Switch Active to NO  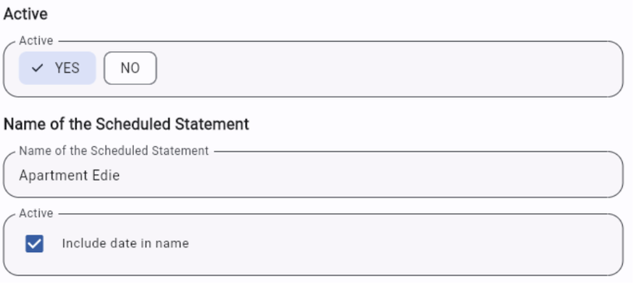coord(130,68)
